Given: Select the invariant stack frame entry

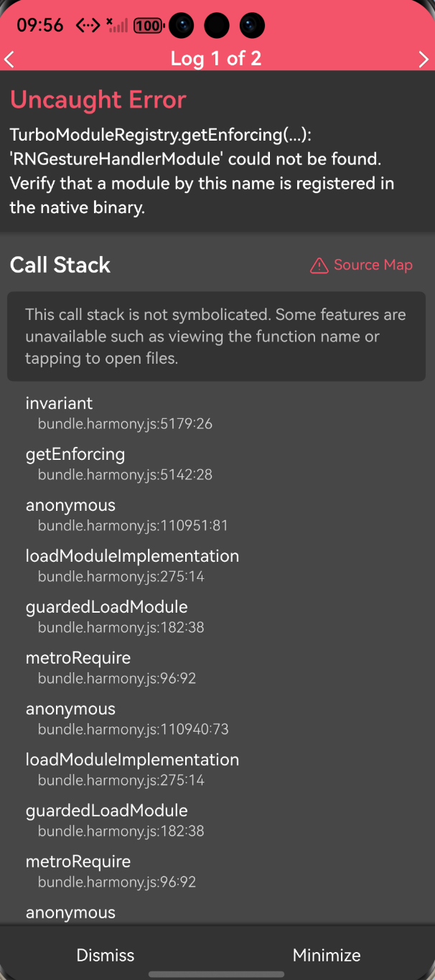Looking at the screenshot, I should point(59,403).
